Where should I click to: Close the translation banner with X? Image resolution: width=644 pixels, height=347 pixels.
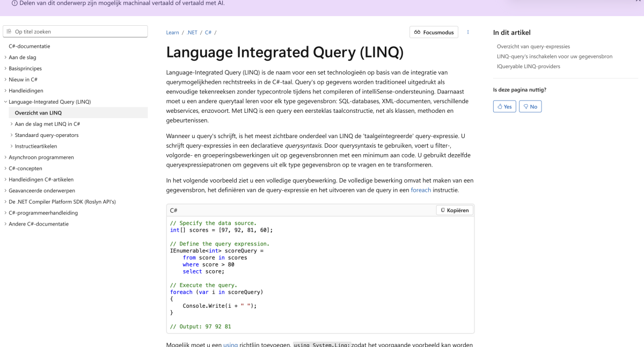coord(638,2)
